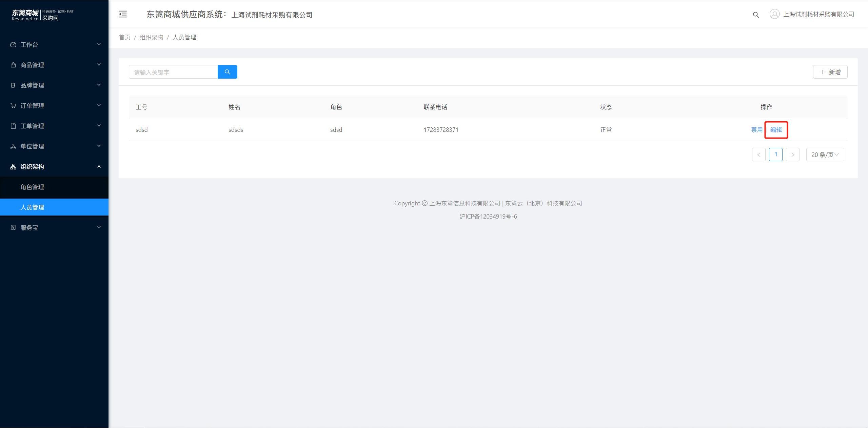The height and width of the screenshot is (428, 868).
Task: Click the 首页 breadcrumb link
Action: coord(124,37)
